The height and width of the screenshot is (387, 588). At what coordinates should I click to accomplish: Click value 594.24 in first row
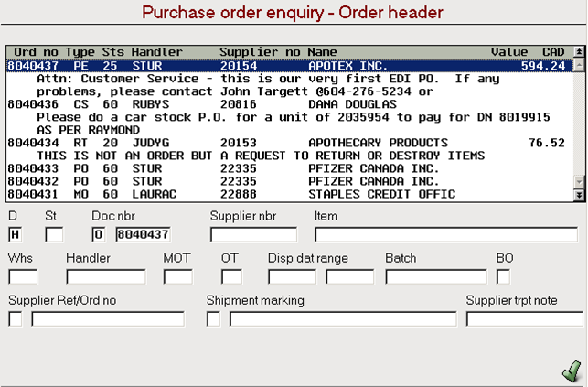(x=543, y=66)
